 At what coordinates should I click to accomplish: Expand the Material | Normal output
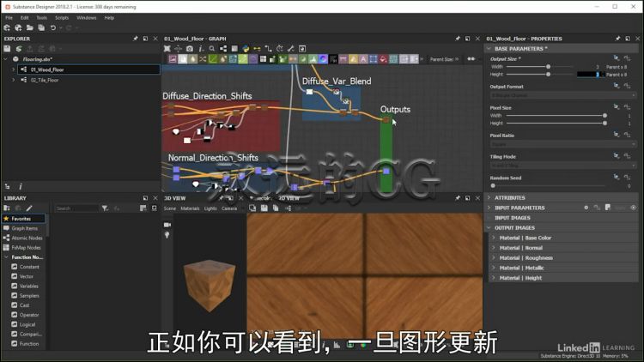coord(494,248)
